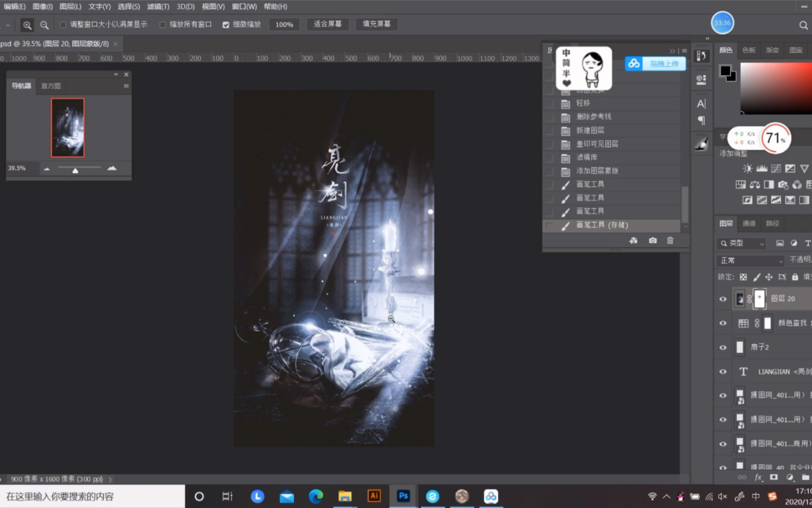The image size is (812, 508).
Task: Open the brush settings dock icon
Action: coord(701,144)
